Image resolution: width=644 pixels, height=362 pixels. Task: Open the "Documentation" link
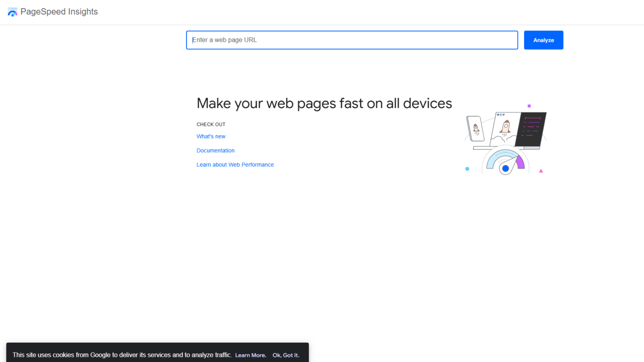pos(215,150)
